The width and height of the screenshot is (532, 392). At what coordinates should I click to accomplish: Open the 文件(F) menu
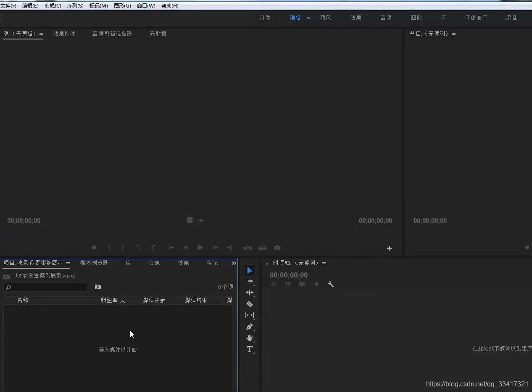click(x=8, y=5)
